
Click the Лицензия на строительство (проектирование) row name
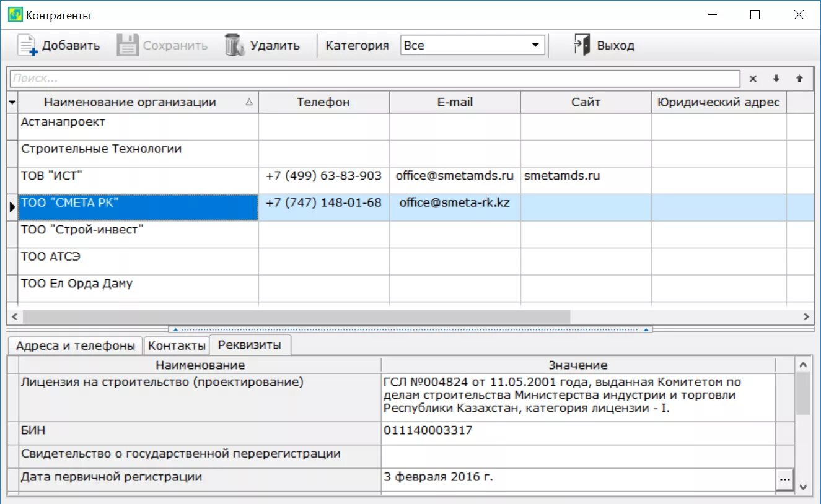click(200, 398)
